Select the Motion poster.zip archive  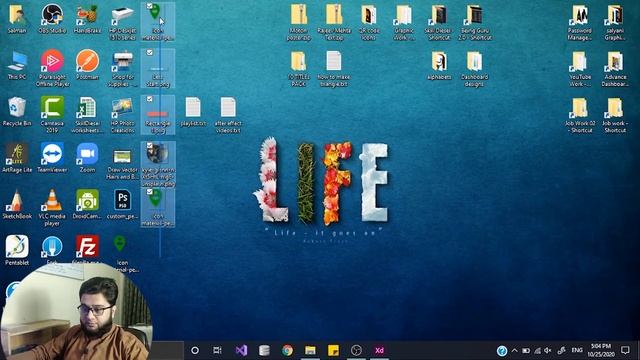(x=299, y=22)
